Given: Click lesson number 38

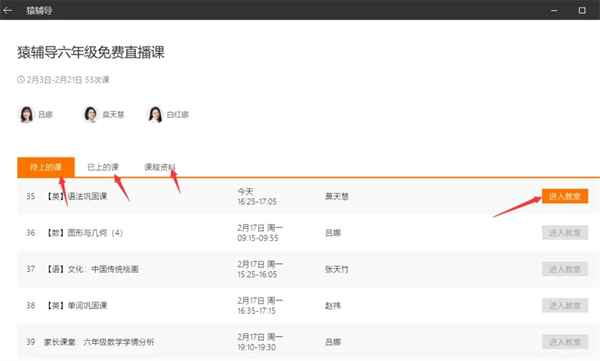Looking at the screenshot, I should 31,305.
